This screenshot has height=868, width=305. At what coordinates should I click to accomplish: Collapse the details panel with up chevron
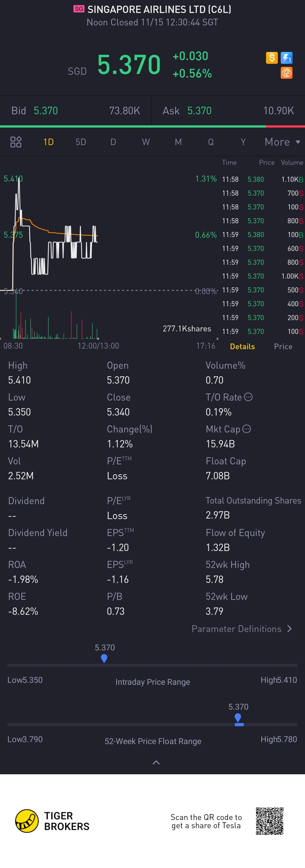(x=156, y=762)
